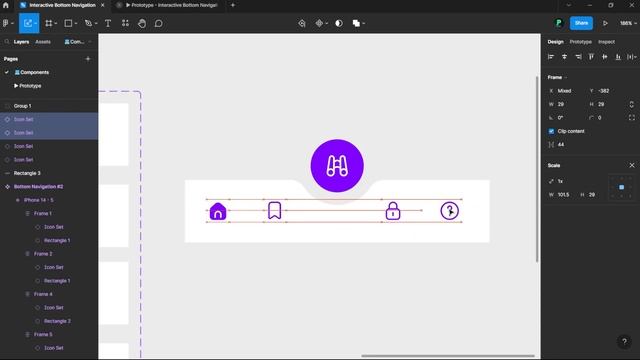Close the Scale panel with X

[x=632, y=165]
